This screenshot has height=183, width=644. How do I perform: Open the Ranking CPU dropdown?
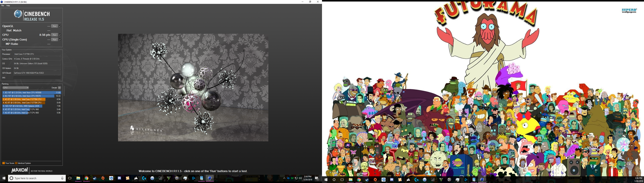pyautogui.click(x=15, y=88)
